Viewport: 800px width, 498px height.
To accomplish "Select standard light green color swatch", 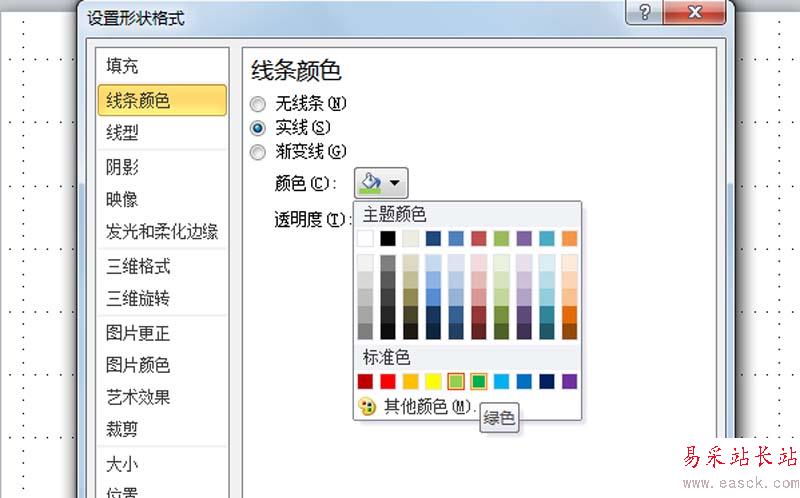I will click(x=456, y=381).
